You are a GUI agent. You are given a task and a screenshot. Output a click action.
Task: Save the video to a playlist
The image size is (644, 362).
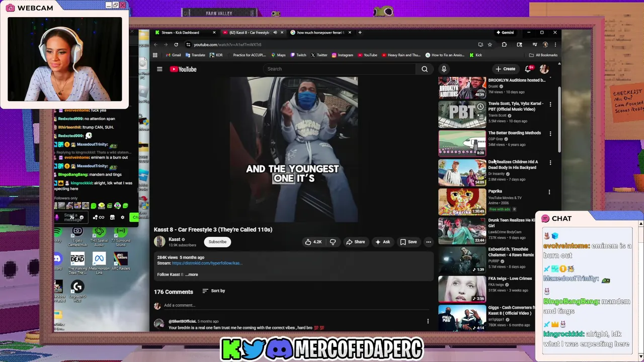408,242
